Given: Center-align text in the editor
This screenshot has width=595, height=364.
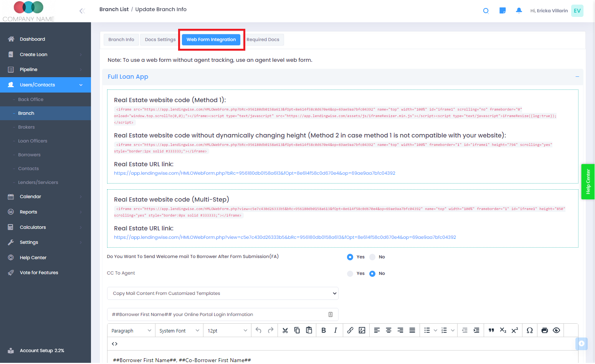Looking at the screenshot, I should (x=388, y=331).
